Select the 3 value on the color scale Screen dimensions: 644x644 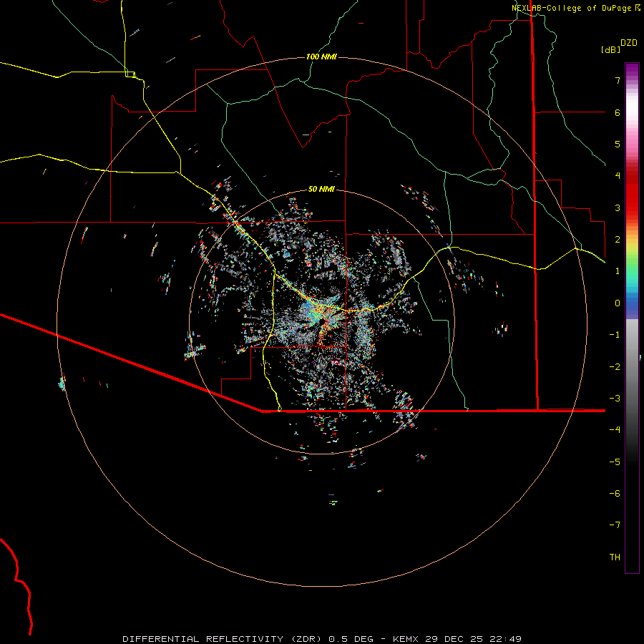618,208
